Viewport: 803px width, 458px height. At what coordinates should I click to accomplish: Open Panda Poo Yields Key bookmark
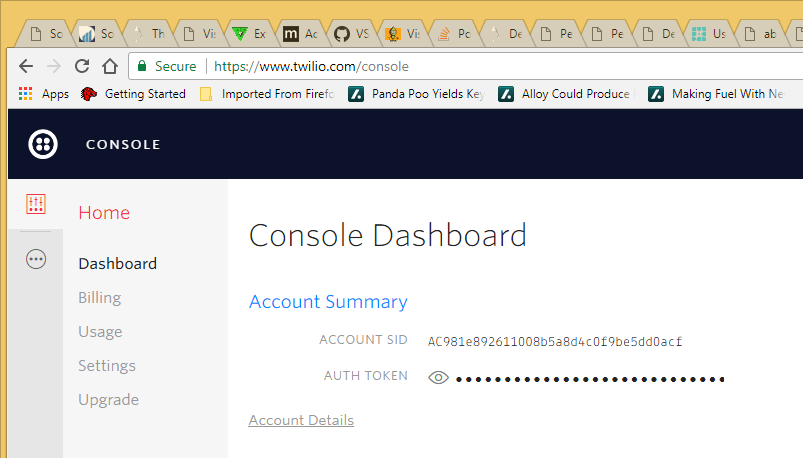pyautogui.click(x=416, y=94)
